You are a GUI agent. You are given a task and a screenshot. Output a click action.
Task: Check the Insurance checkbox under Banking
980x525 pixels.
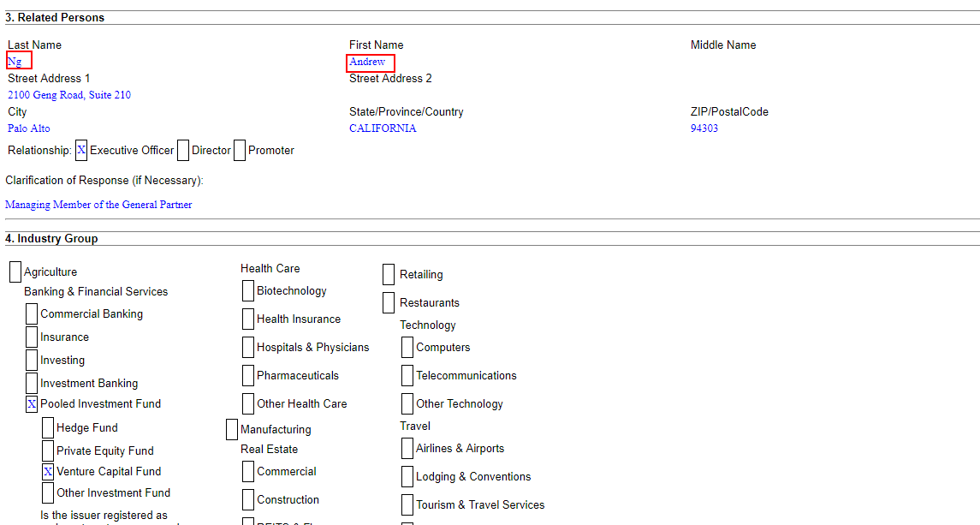[32, 337]
